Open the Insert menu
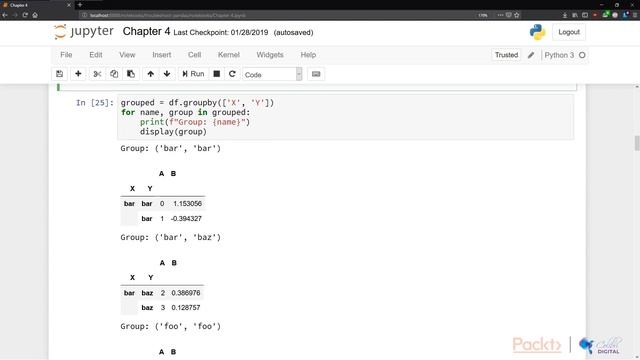 (162, 55)
